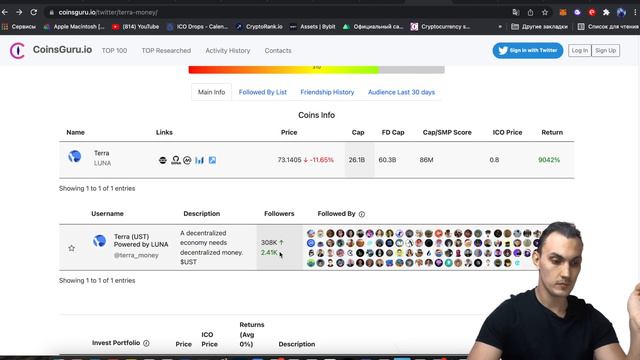Sort by the Followers column header

279,213
